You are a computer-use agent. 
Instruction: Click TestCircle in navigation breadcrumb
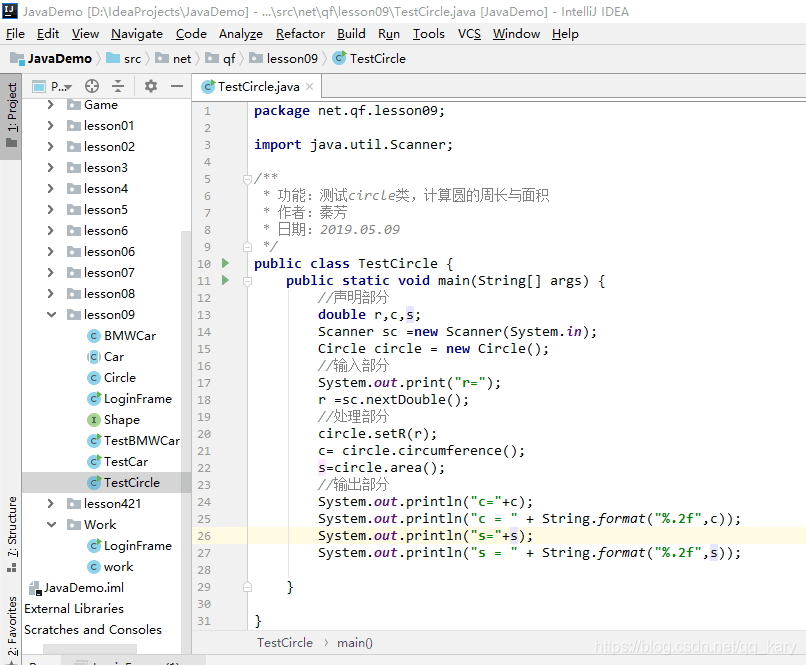pos(369,59)
